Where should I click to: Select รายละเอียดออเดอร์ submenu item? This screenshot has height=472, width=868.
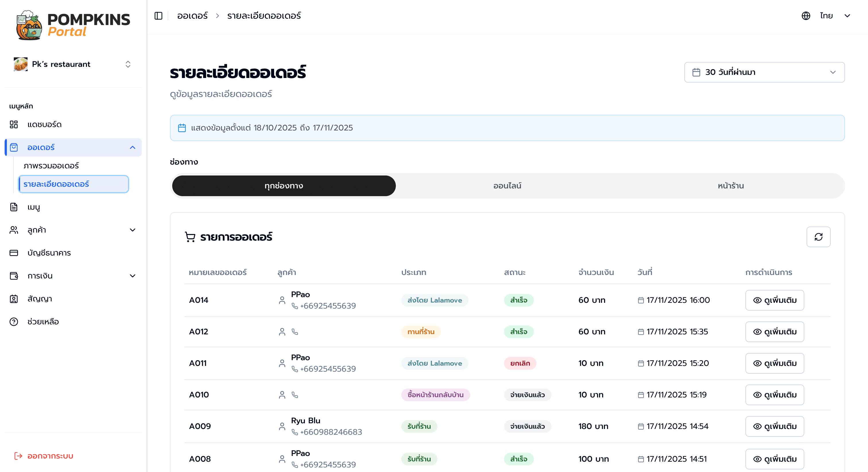73,184
